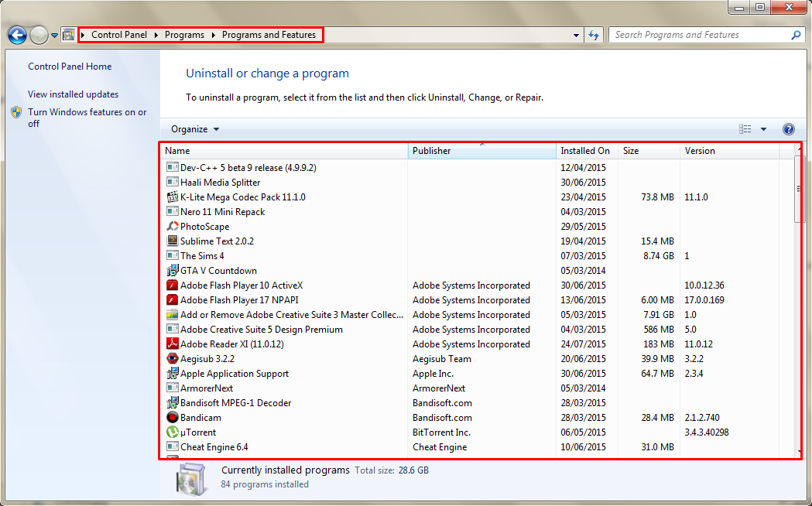812x506 pixels.
Task: Sort by Size column header
Action: [x=649, y=151]
